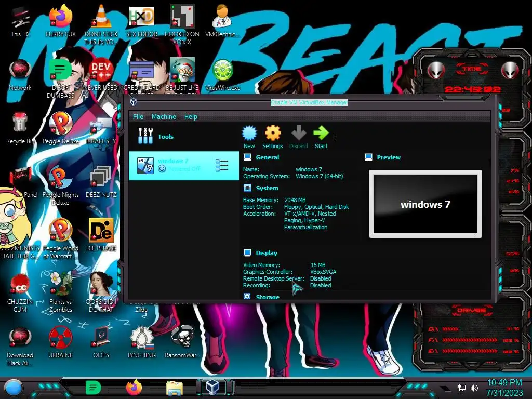The height and width of the screenshot is (399, 532).
Task: Select the Recycle Bin desktop icon
Action: point(20,129)
